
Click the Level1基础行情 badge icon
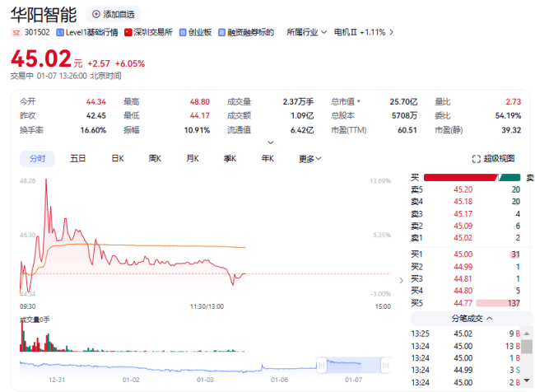click(60, 32)
